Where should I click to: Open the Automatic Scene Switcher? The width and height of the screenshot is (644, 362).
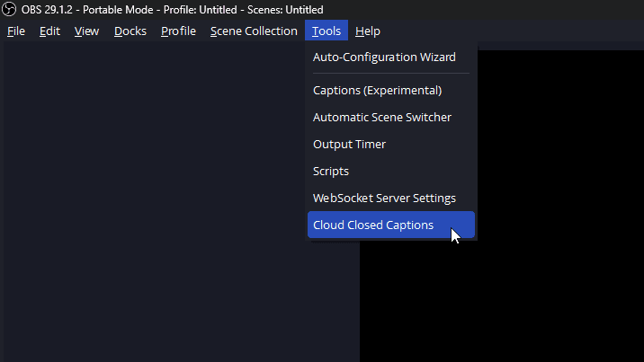[x=382, y=118]
